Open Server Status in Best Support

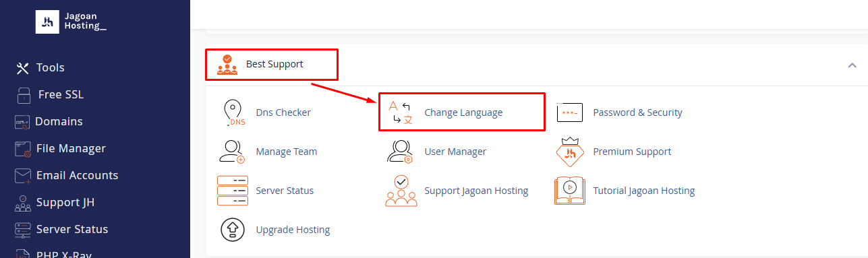tap(285, 191)
